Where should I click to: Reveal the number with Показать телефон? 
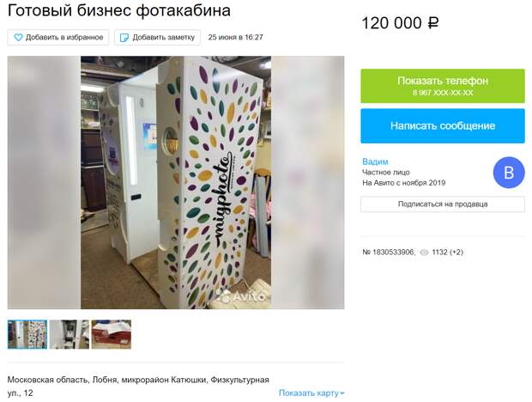(x=443, y=86)
